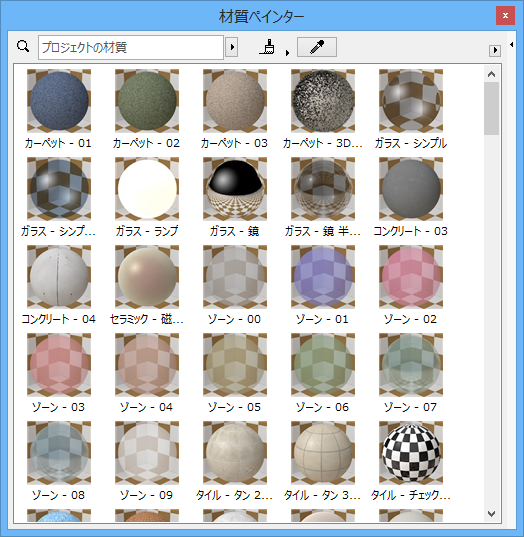The height and width of the screenshot is (537, 524).
Task: Choose the ガラス - シンプ... blue glass material
Action: click(x=59, y=189)
